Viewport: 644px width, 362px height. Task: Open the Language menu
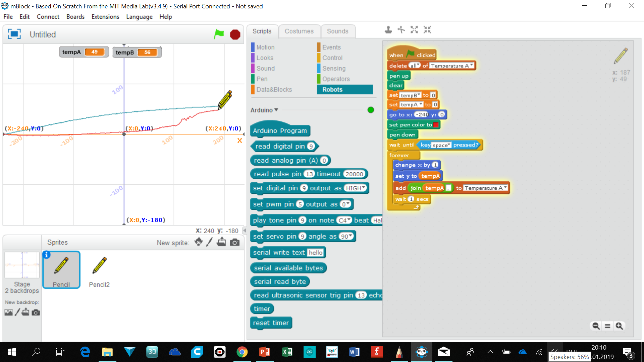(139, 17)
